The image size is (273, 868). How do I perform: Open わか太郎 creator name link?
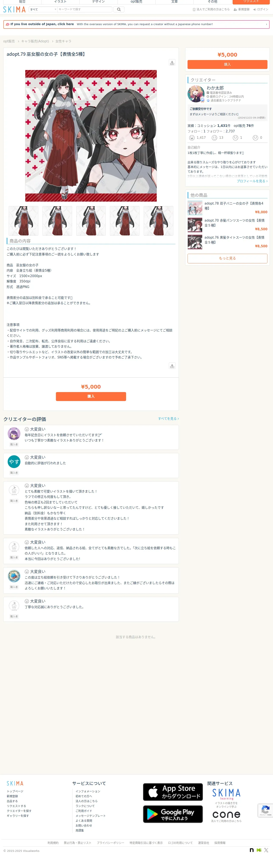point(215,88)
